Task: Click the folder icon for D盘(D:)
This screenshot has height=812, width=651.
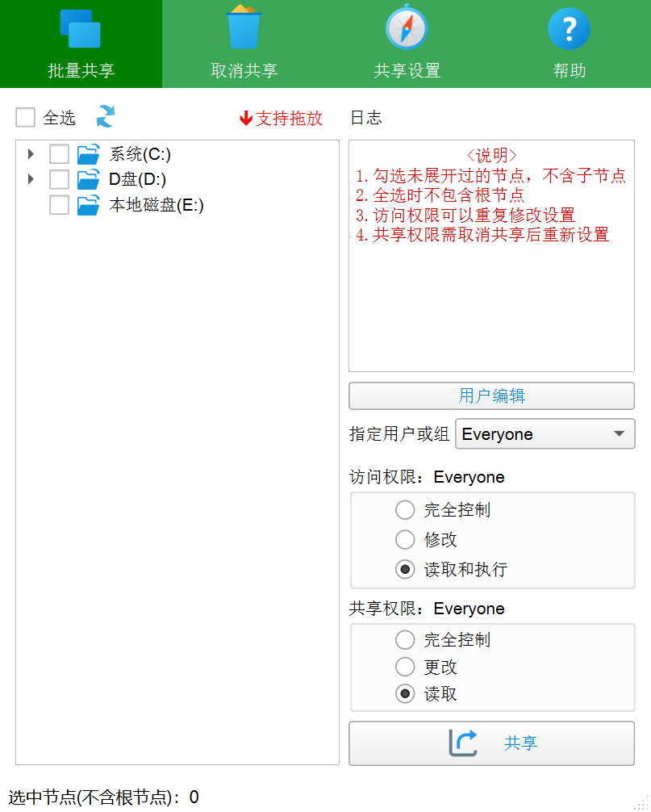Action: 88,179
